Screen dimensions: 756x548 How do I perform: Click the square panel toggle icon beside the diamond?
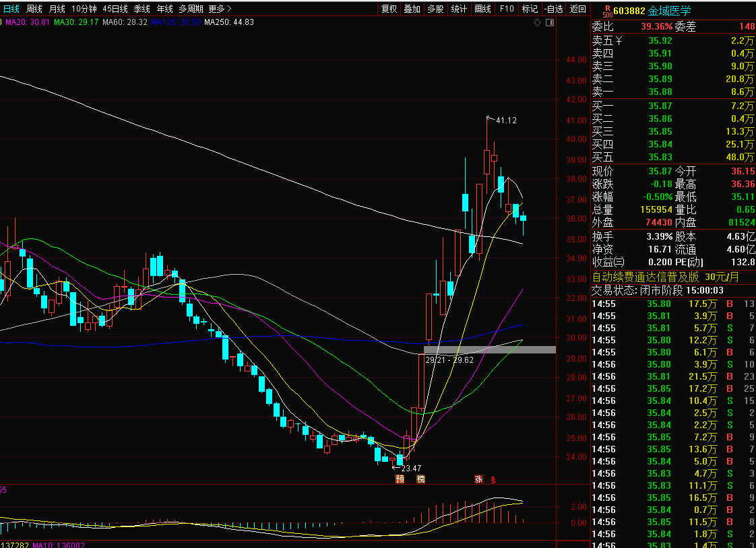550,23
